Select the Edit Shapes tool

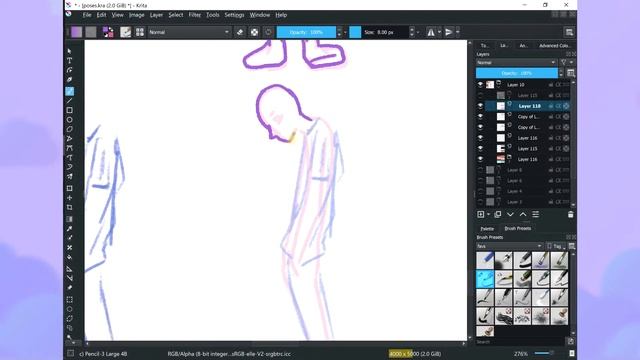(69, 70)
